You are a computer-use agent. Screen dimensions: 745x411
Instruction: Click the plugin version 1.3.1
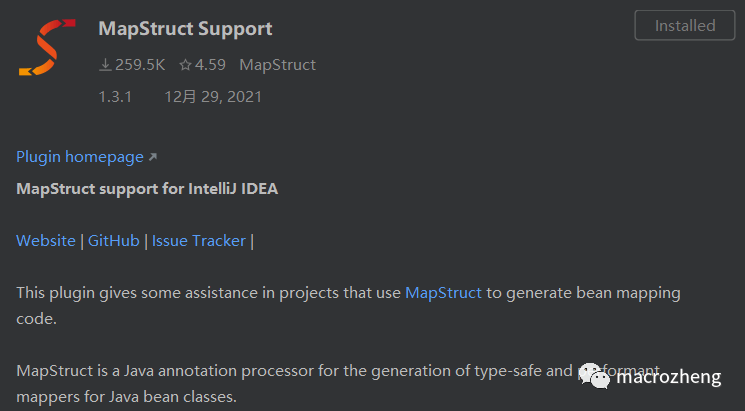(115, 97)
